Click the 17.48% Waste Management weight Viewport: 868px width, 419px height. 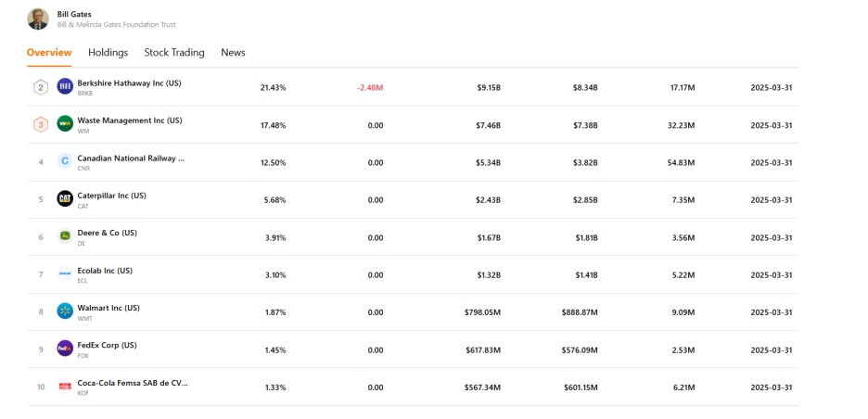273,125
